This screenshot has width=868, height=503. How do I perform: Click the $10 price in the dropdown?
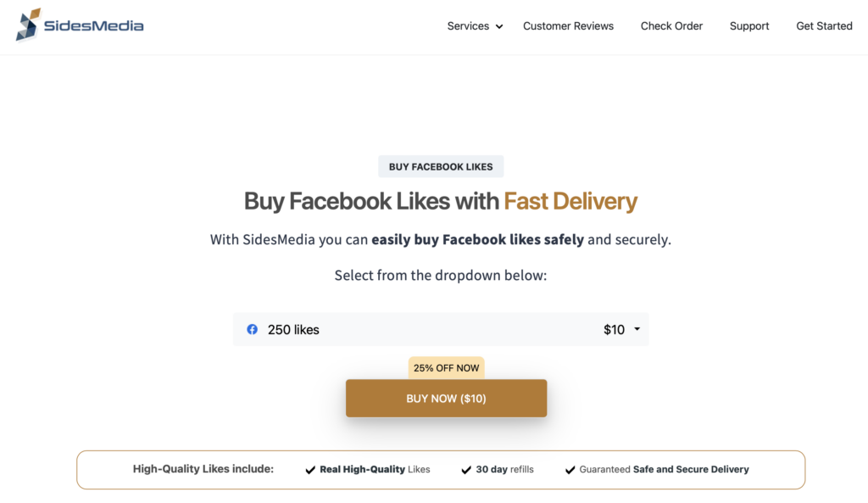coord(614,330)
